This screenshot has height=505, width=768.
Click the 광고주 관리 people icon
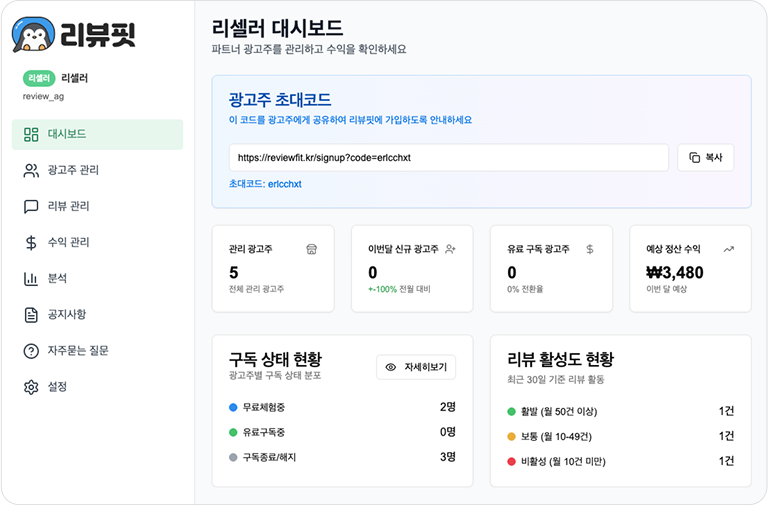(31, 171)
